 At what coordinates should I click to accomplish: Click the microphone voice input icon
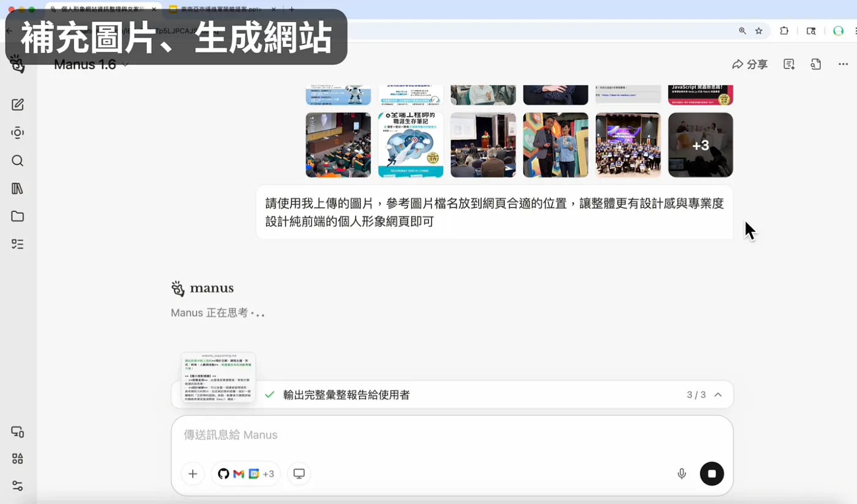[682, 474]
